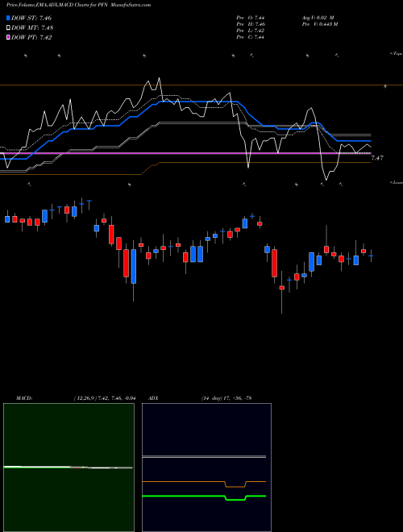This screenshot has height=532, width=403.
Task: Click the orange line in the ADX panel
Action: click(204, 483)
